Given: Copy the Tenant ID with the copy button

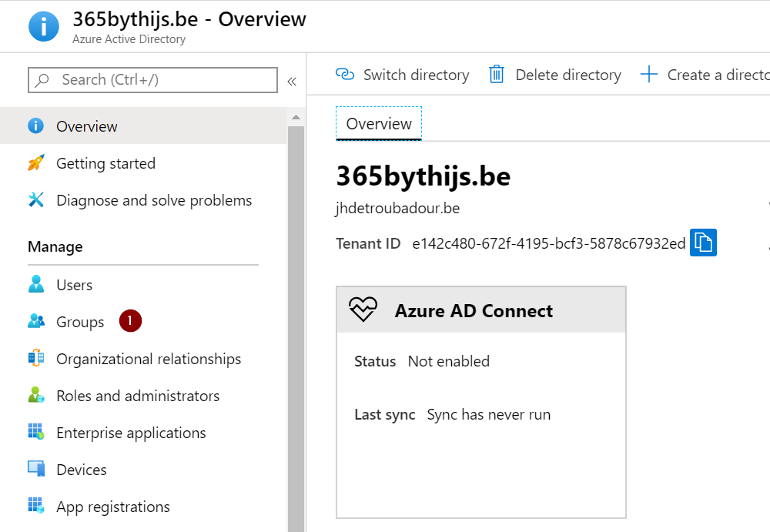Looking at the screenshot, I should tap(703, 243).
